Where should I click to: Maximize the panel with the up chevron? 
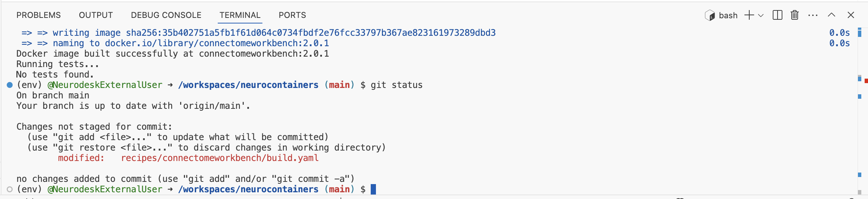[x=832, y=15]
